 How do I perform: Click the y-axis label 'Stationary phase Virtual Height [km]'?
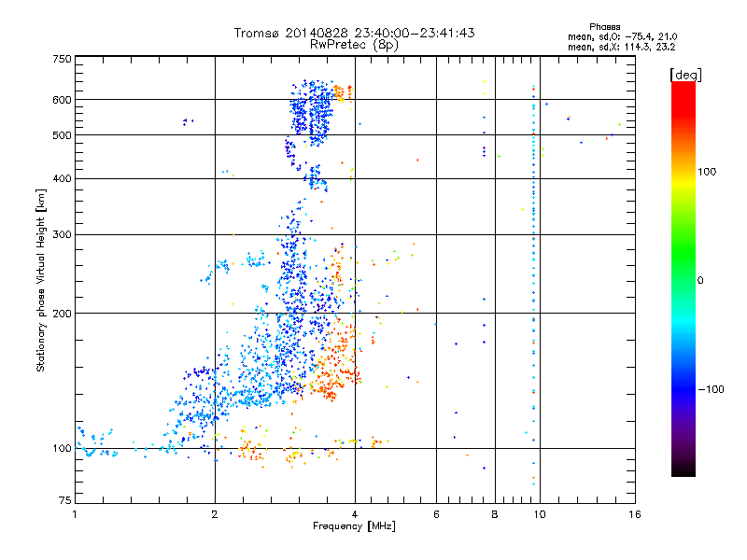[x=40, y=281]
